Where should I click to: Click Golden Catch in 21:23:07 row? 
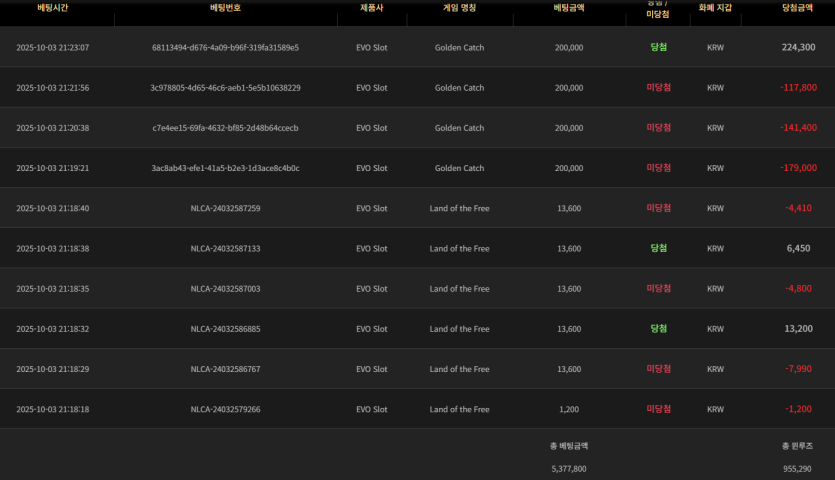click(459, 47)
